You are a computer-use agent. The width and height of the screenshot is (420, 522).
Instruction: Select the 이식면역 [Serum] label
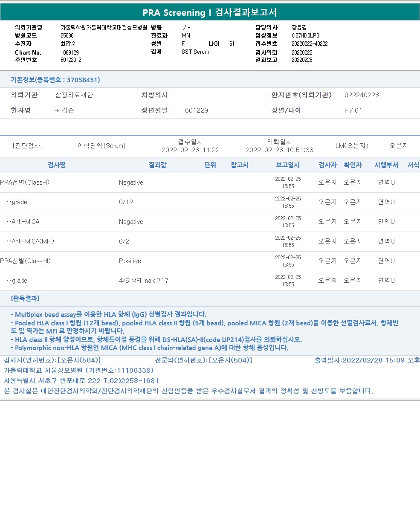click(101, 146)
